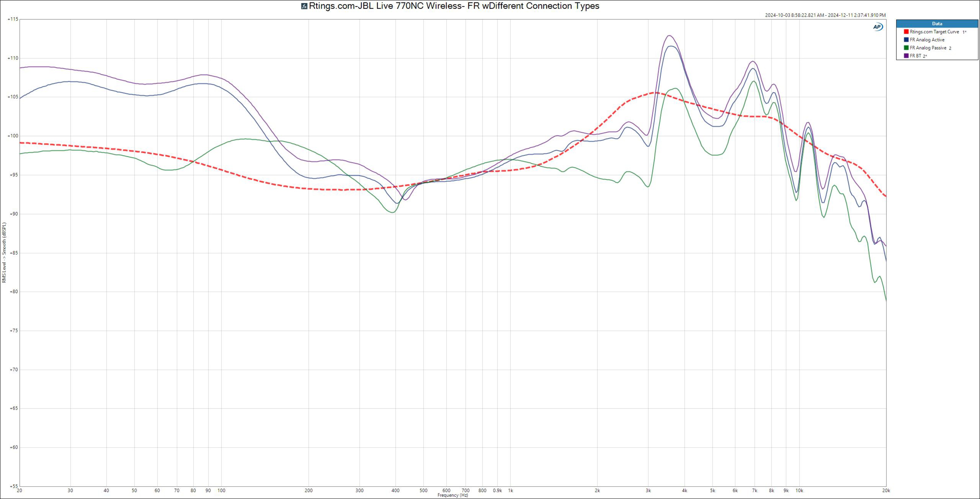Click the measurement date range timestamp
This screenshot has height=499, width=980.
tap(825, 15)
